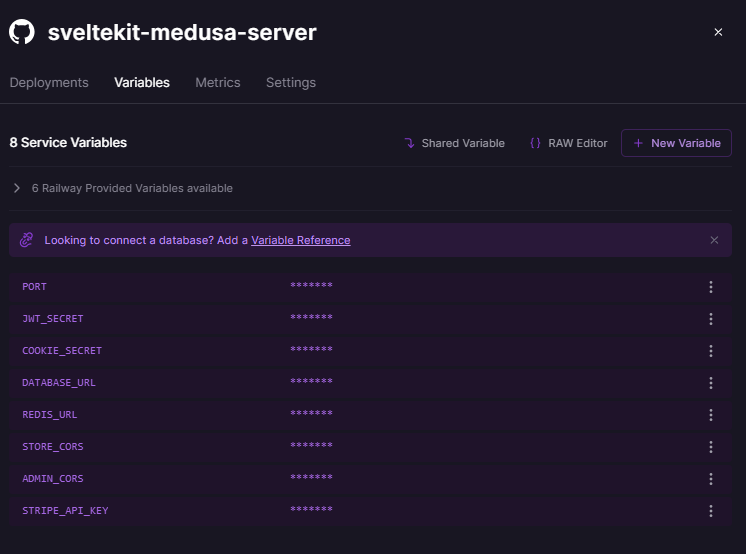Switch to the Deployments tab
The height and width of the screenshot is (554, 746).
(x=49, y=82)
